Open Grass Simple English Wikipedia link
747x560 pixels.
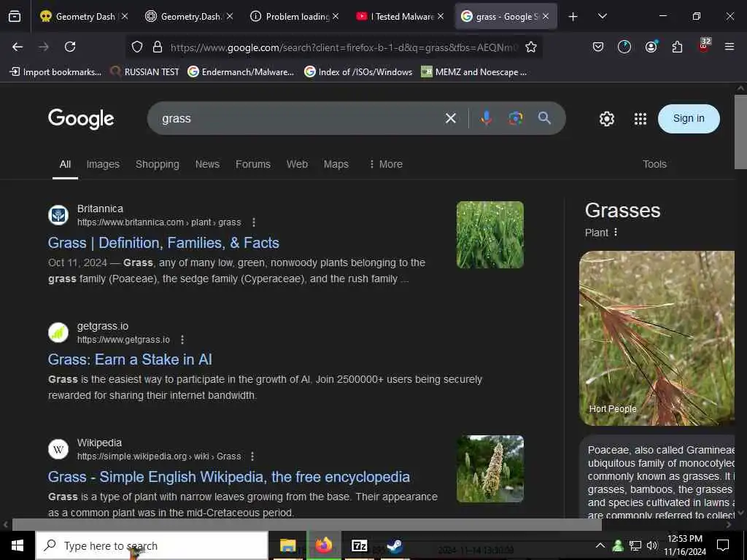[x=228, y=477]
